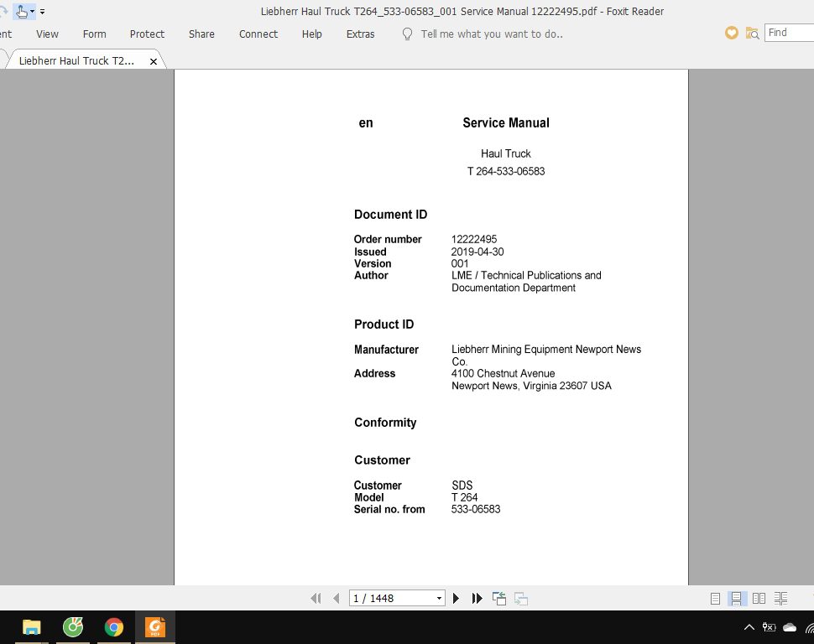Click the 'Tell me what you want to do' box
Viewport: 814px width, 644px height.
click(x=492, y=34)
